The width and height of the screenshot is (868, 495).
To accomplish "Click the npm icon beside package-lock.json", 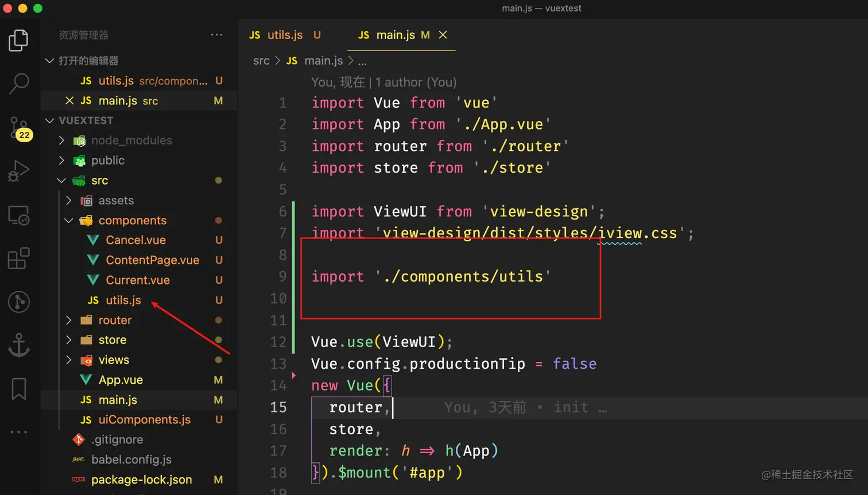I will tap(79, 480).
